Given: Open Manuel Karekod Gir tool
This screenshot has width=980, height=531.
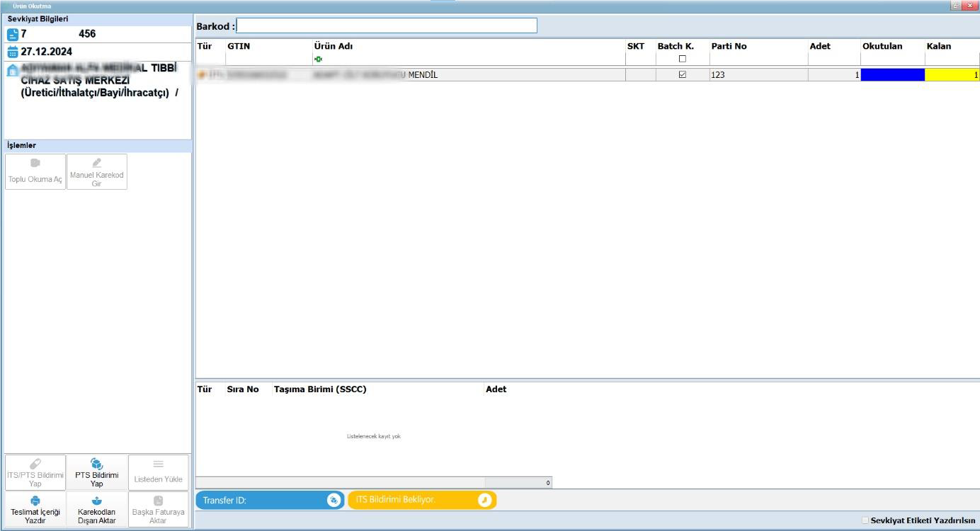Looking at the screenshot, I should [x=97, y=171].
